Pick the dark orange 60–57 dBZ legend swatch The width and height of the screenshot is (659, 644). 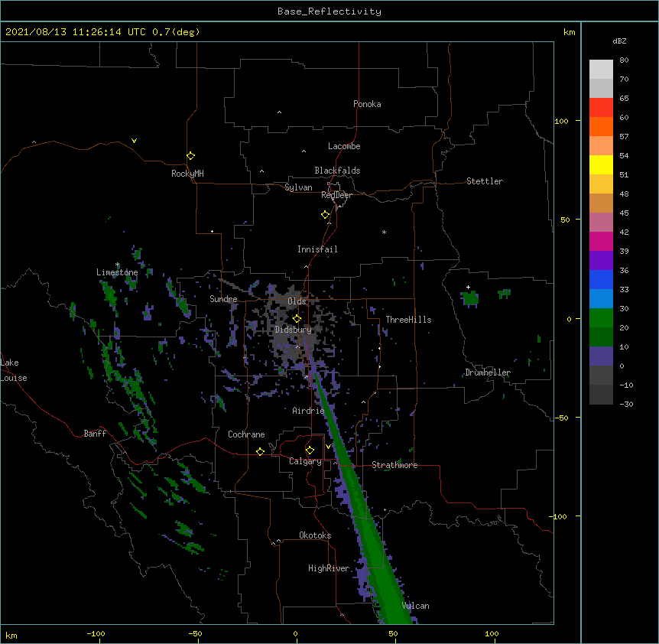601,126
